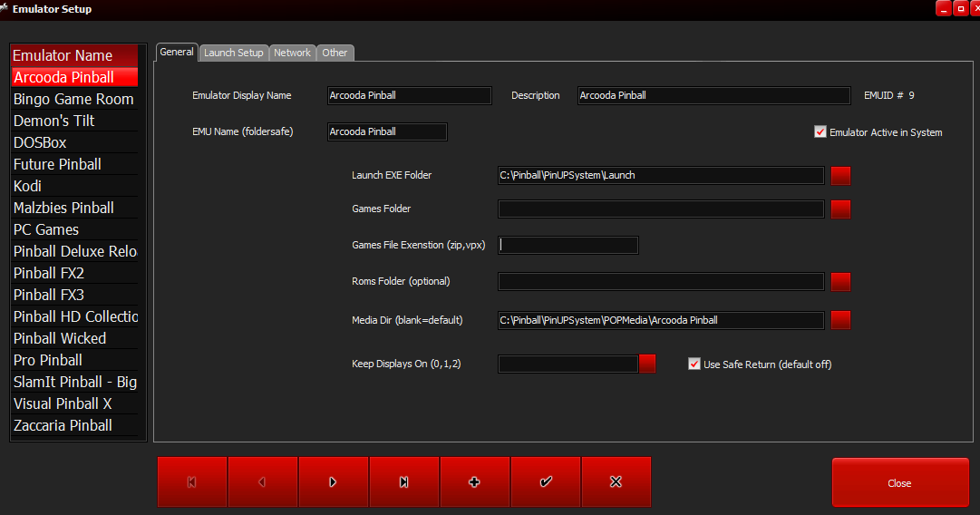Click the Games File Extension input field
980x515 pixels.
[x=568, y=245]
